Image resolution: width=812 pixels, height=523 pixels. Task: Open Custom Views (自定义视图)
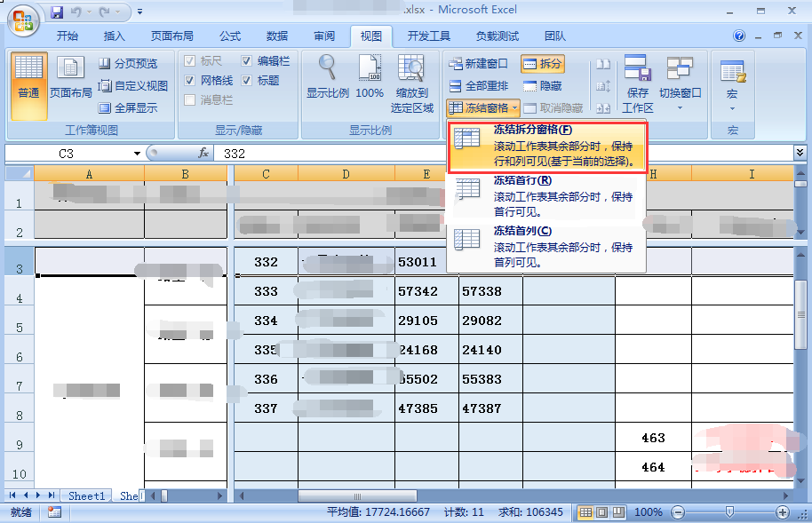(133, 86)
